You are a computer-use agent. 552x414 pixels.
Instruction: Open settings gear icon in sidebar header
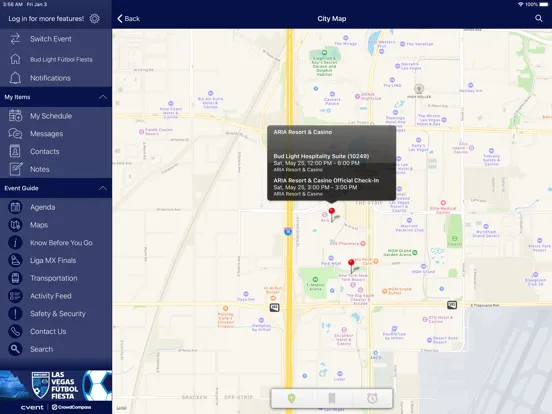click(94, 19)
